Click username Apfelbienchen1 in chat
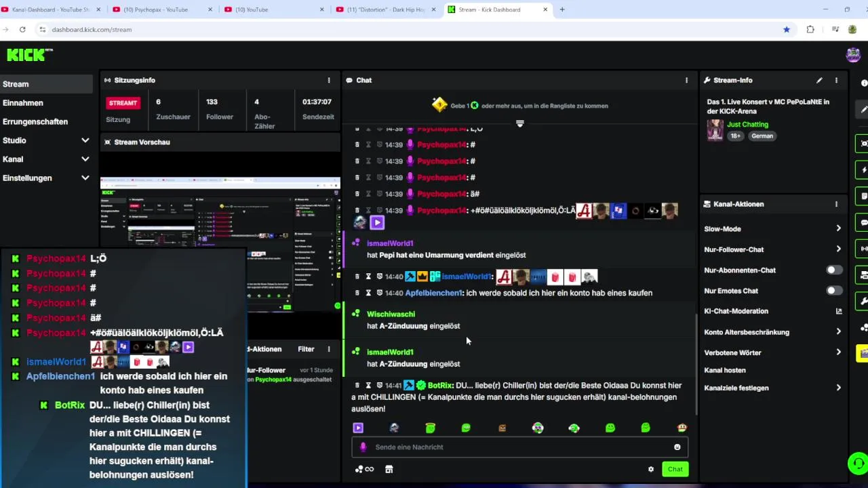The height and width of the screenshot is (488, 868). (x=433, y=293)
